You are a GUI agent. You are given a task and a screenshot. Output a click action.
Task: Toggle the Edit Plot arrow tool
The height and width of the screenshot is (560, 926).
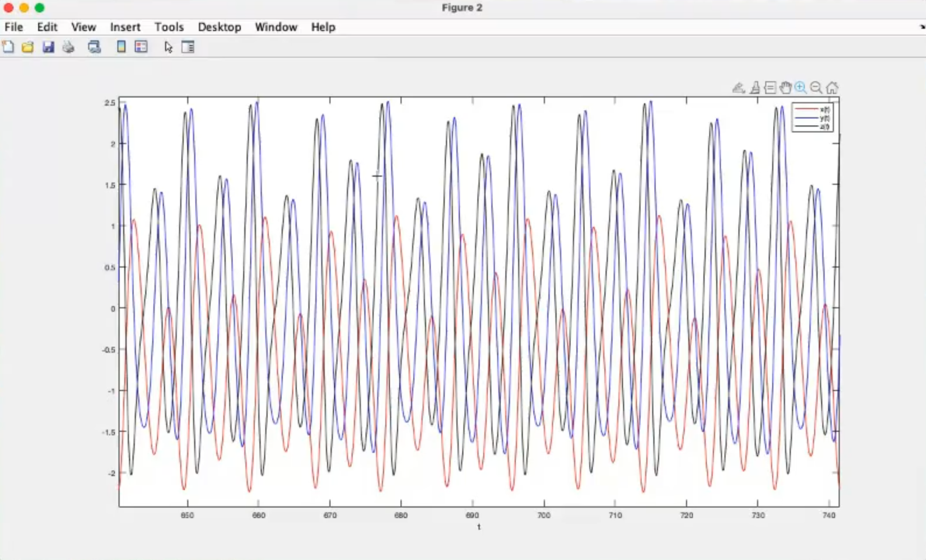pyautogui.click(x=169, y=47)
